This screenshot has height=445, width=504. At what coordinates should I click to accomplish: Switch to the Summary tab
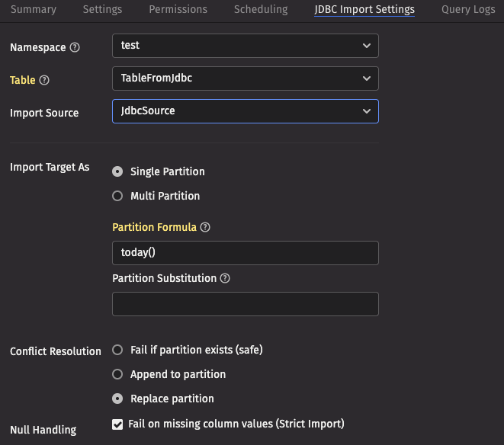click(34, 10)
